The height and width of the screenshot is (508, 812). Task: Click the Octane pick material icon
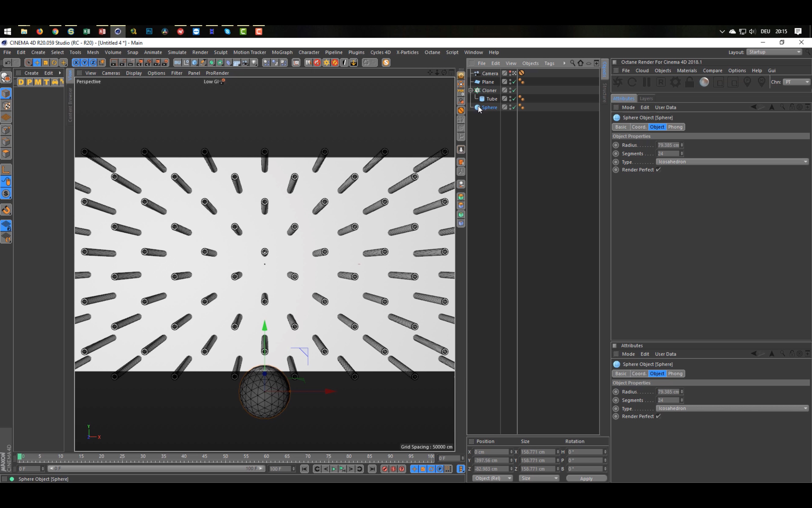(x=762, y=82)
